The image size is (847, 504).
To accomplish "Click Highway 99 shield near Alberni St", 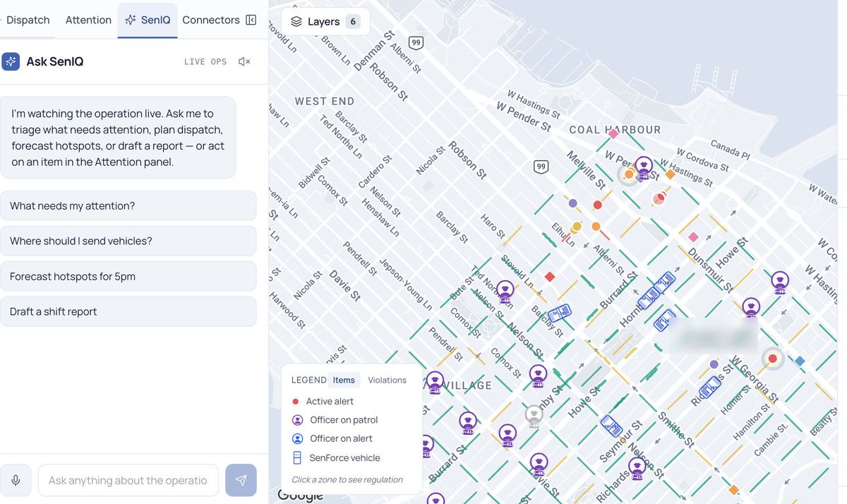I will click(416, 42).
